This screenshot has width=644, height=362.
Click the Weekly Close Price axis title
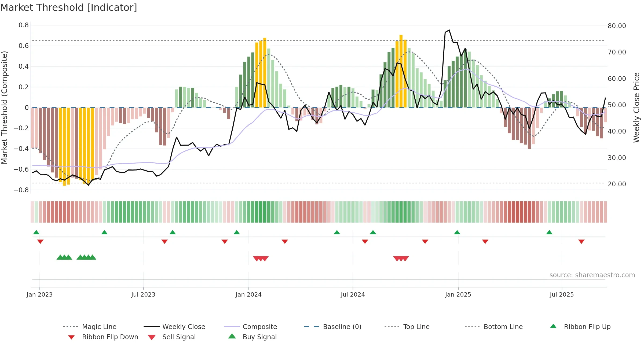tap(636, 107)
